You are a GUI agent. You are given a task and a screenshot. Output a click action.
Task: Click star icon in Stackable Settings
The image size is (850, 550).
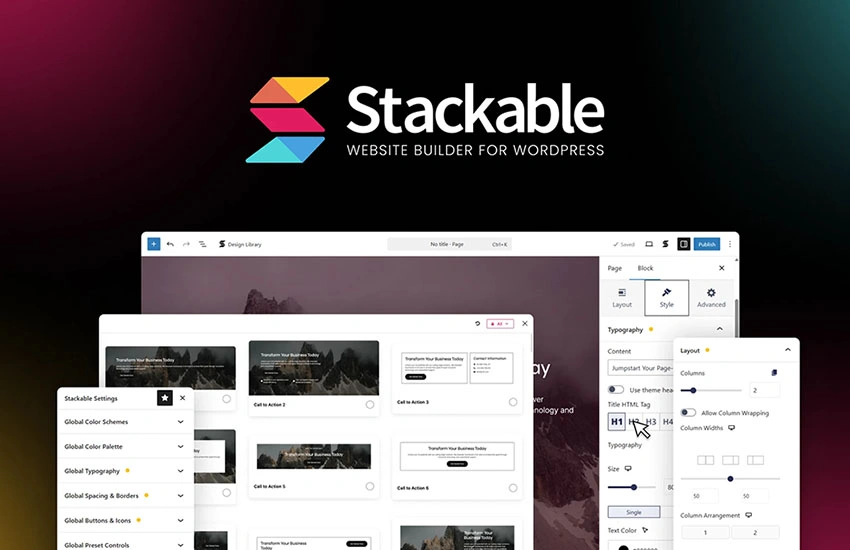pos(165,398)
